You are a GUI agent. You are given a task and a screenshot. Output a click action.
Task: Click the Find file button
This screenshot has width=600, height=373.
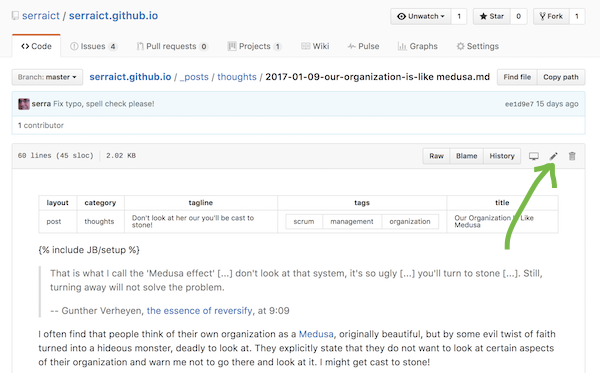pyautogui.click(x=517, y=77)
